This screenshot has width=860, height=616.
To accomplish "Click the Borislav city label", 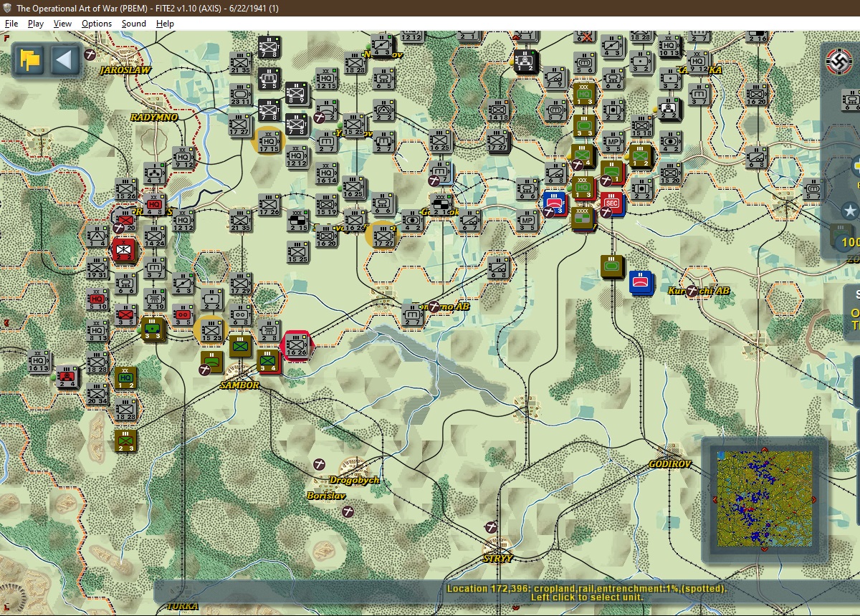I will point(327,495).
